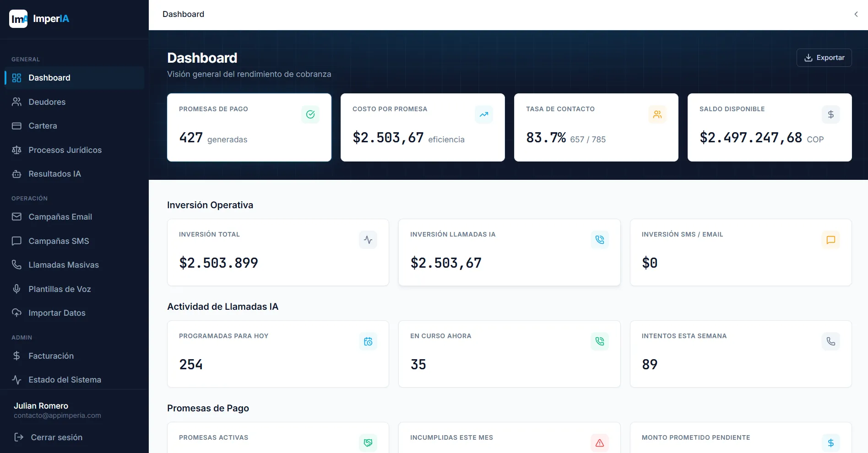868x453 pixels.
Task: Click the Promesas de Pago section heading
Action: [208, 408]
